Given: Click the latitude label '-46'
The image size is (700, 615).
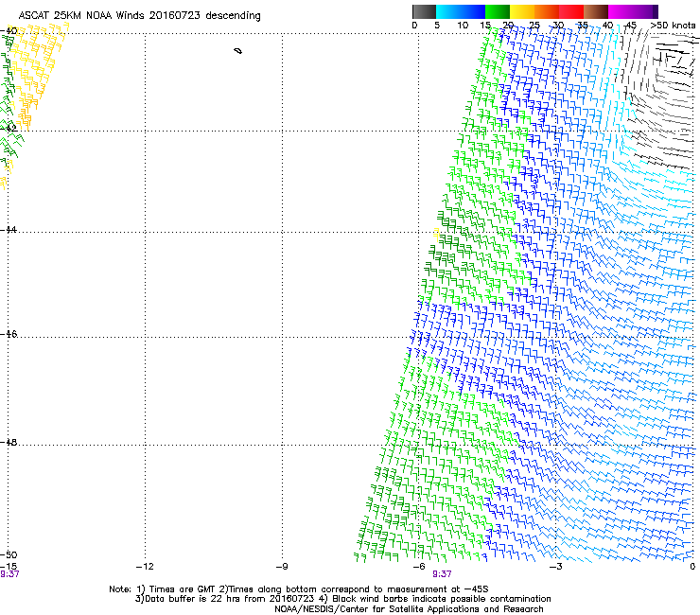Looking at the screenshot, I should (9, 334).
